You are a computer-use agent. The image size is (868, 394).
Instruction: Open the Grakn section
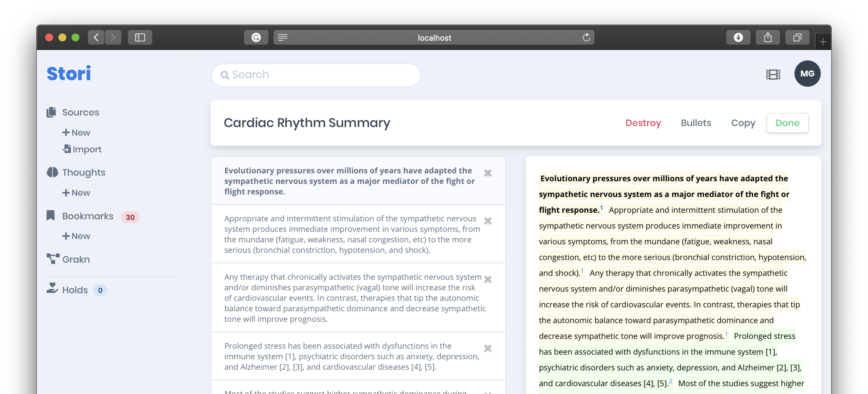point(76,260)
